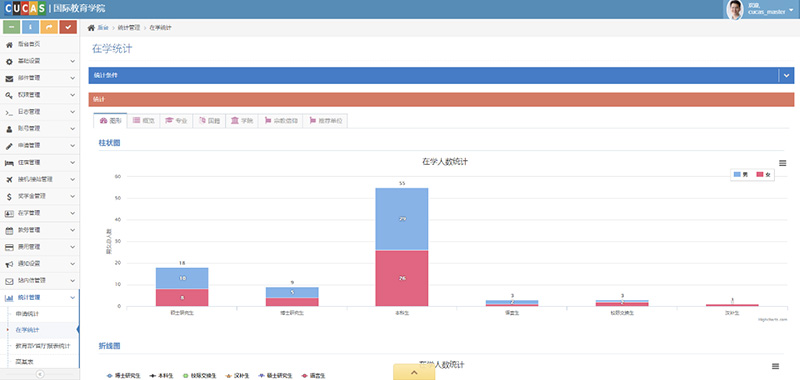Click the orange share arrow button

49,27
